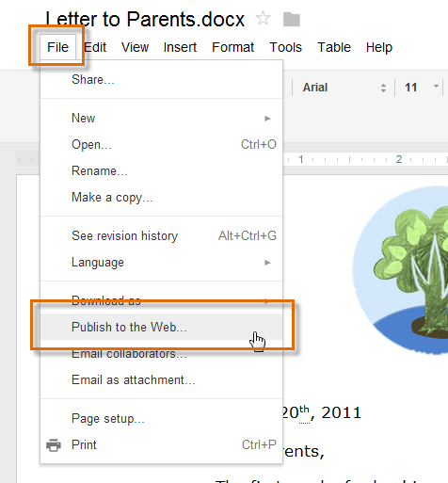This screenshot has height=483, width=448.
Task: Click the printer icon next to Print
Action: 54,445
